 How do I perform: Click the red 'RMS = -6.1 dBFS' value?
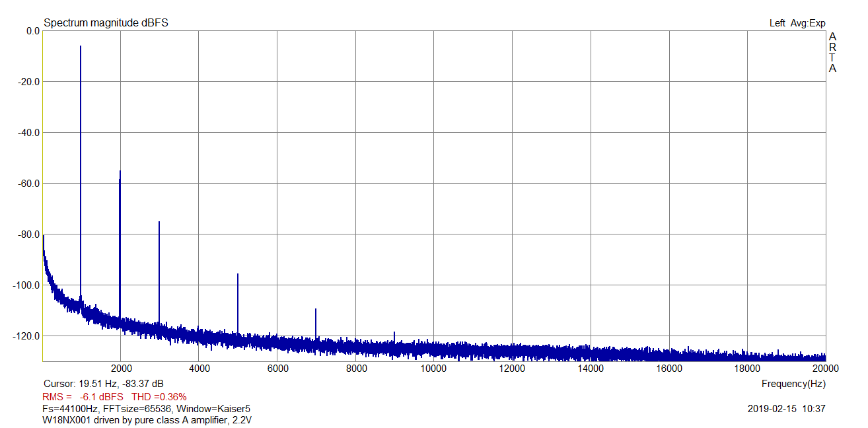tap(83, 397)
